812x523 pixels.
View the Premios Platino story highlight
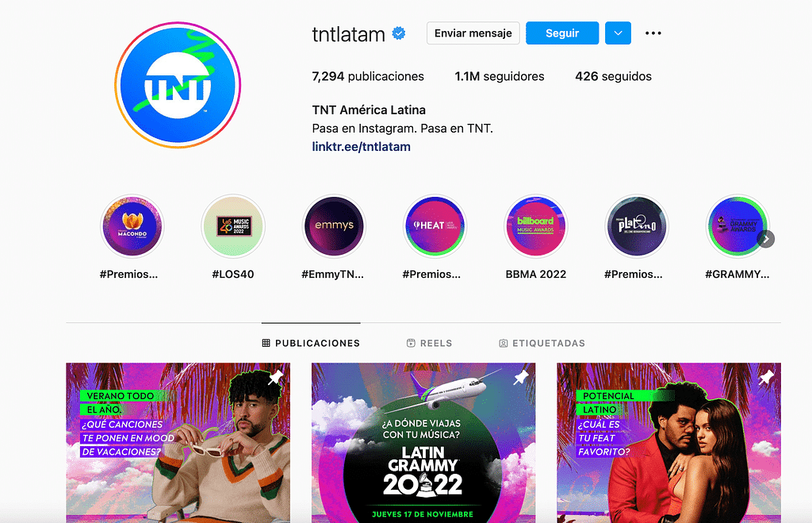637,226
